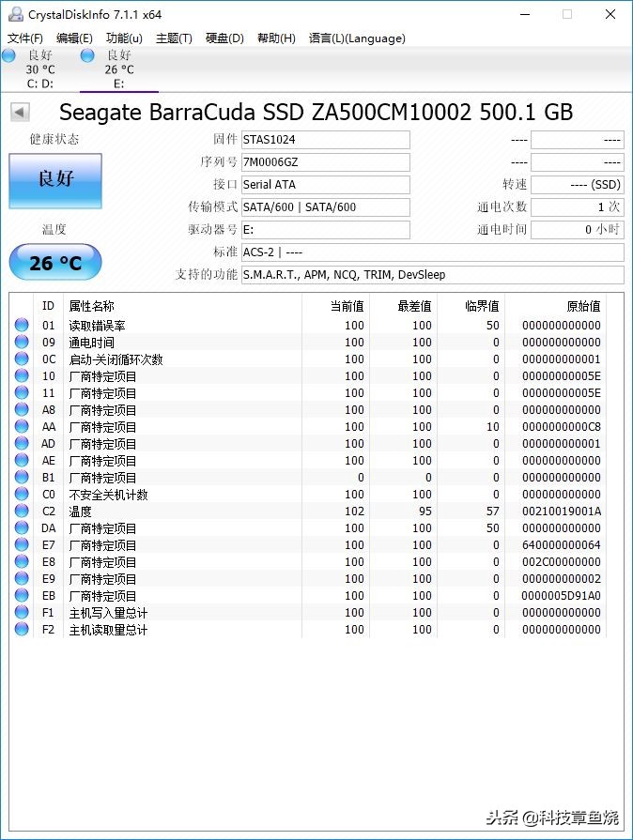
Task: Click the standard field ACS-2
Action: point(433,252)
